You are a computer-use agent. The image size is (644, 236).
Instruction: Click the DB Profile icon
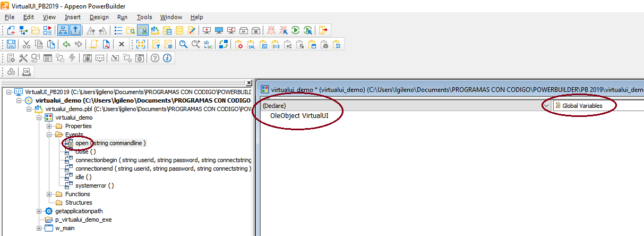click(167, 30)
